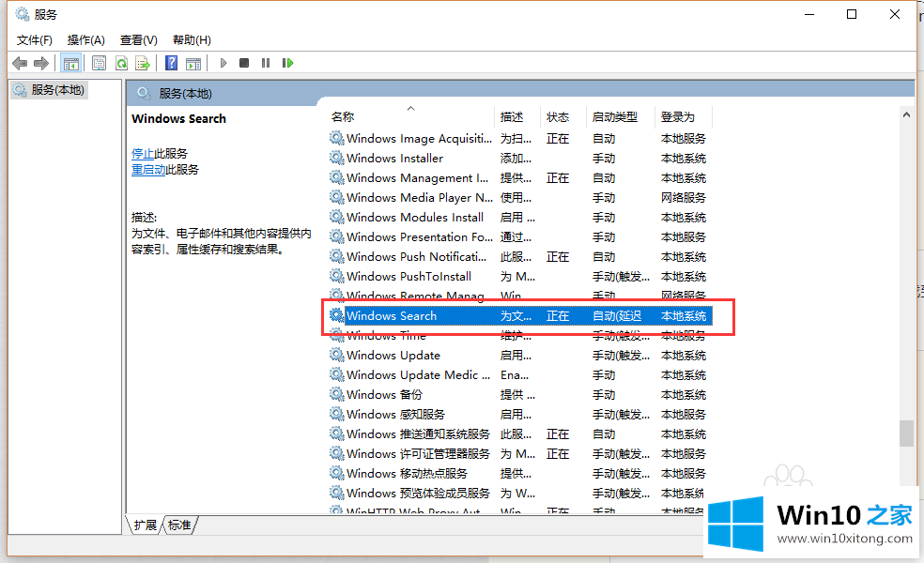The image size is (924, 563).
Task: Select the Windows Update service row
Action: 393,356
